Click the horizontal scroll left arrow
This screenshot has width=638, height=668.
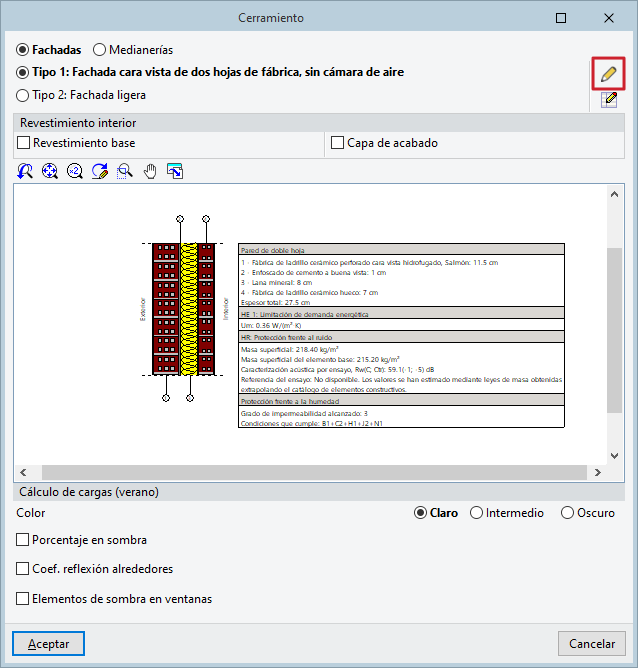coord(23,472)
